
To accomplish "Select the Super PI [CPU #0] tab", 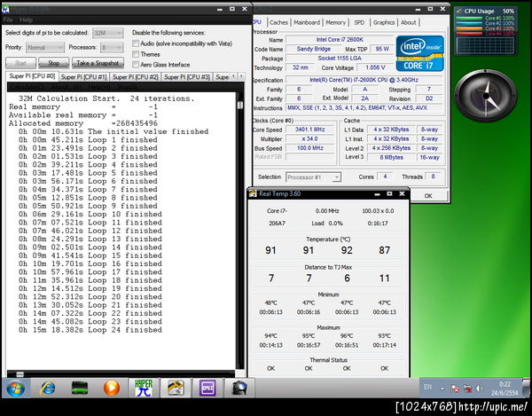I will pyautogui.click(x=32, y=76).
